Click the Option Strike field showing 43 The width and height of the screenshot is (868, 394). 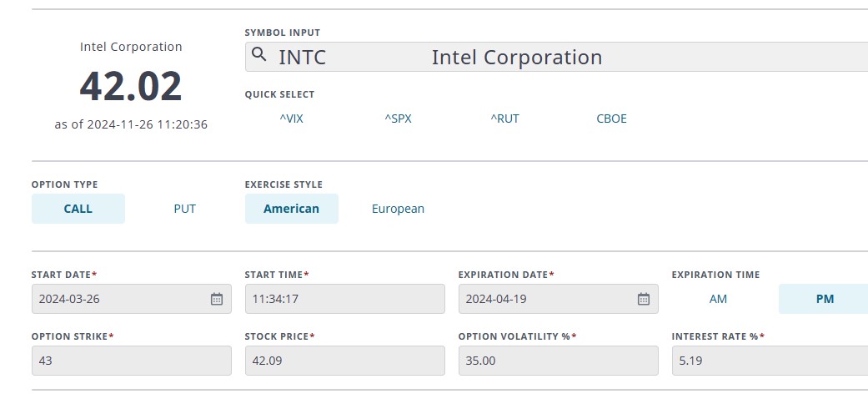click(131, 361)
